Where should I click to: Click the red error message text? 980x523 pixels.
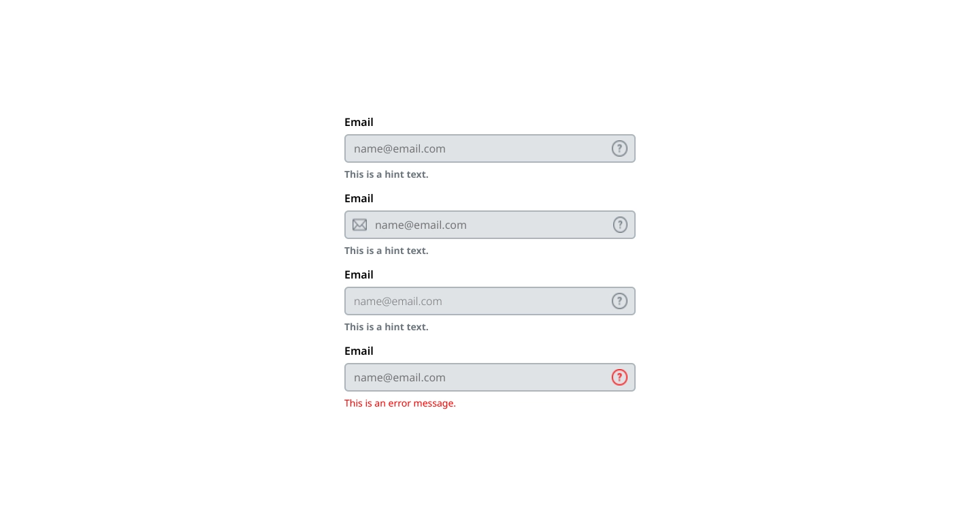point(400,403)
